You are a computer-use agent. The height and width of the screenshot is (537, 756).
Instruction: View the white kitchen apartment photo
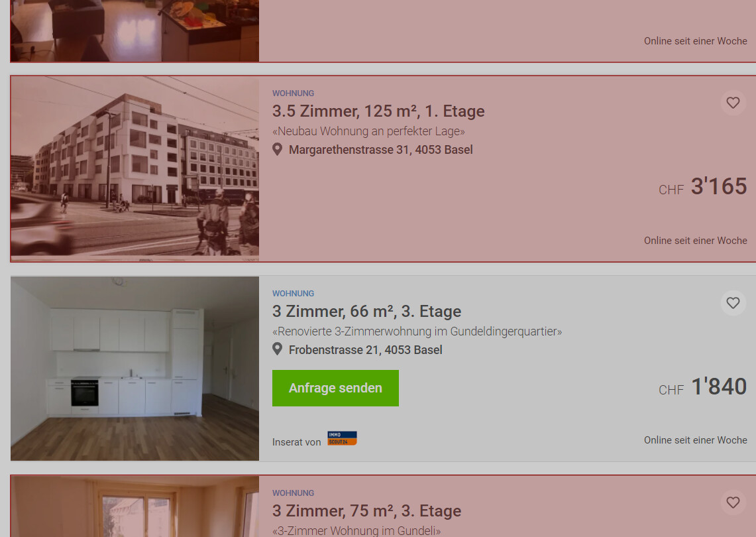pyautogui.click(x=135, y=369)
